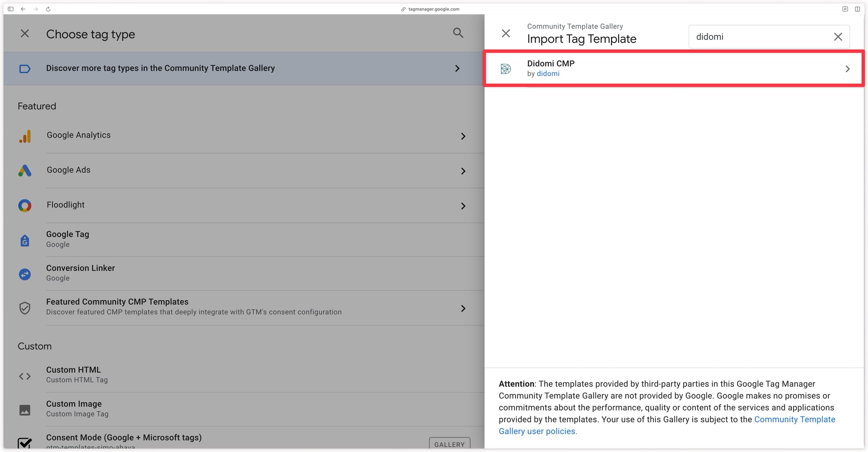
Task: Click the Google Analytics bar chart icon
Action: pos(25,136)
